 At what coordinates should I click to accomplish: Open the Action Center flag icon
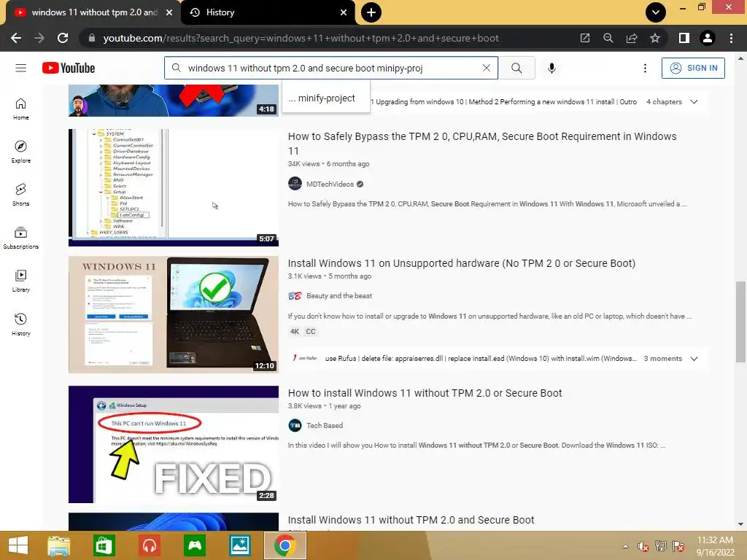point(678,546)
